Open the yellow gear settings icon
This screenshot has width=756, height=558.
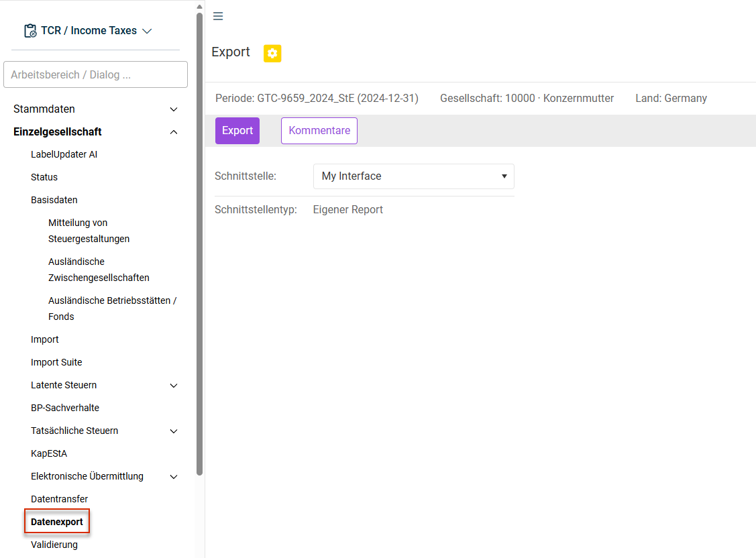tap(272, 53)
